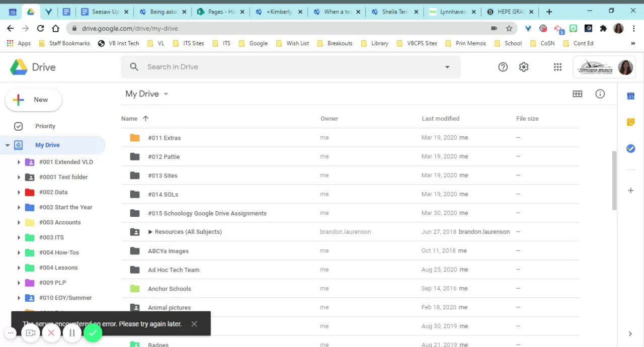Open Google Calendar side panel

[x=630, y=96]
